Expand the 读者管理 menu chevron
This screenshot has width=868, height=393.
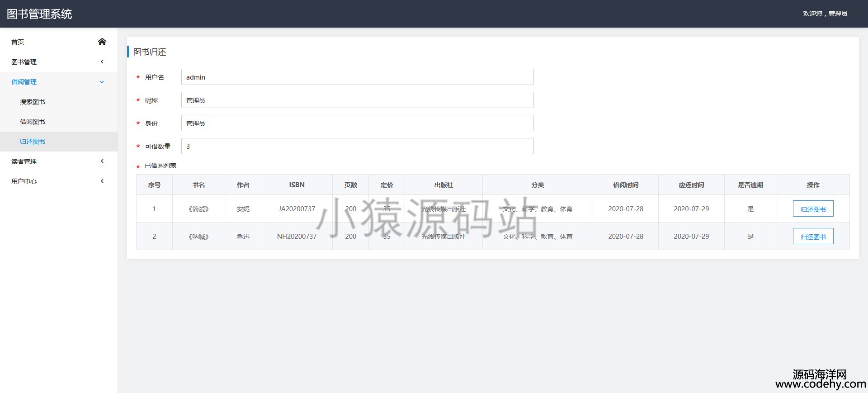(x=102, y=161)
